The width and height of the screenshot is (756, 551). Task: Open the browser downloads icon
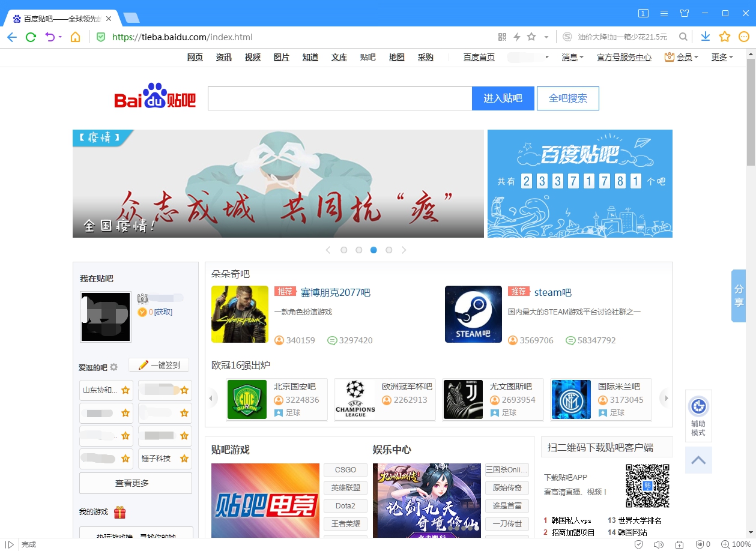pyautogui.click(x=706, y=37)
